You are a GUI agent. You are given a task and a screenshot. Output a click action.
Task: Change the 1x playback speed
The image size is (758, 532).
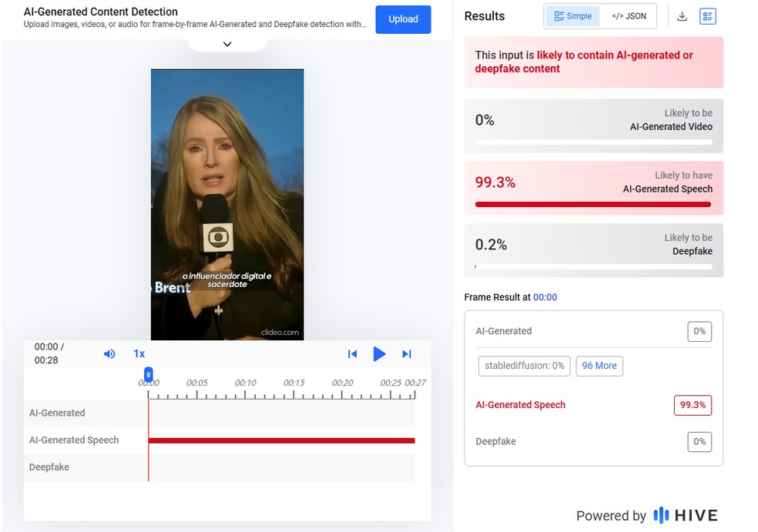click(x=139, y=354)
